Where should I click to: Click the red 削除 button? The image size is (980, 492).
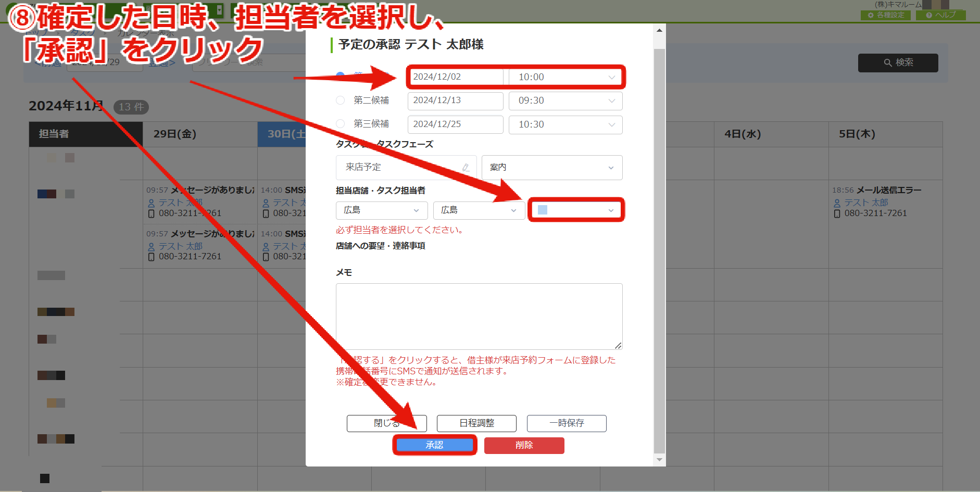click(x=524, y=445)
